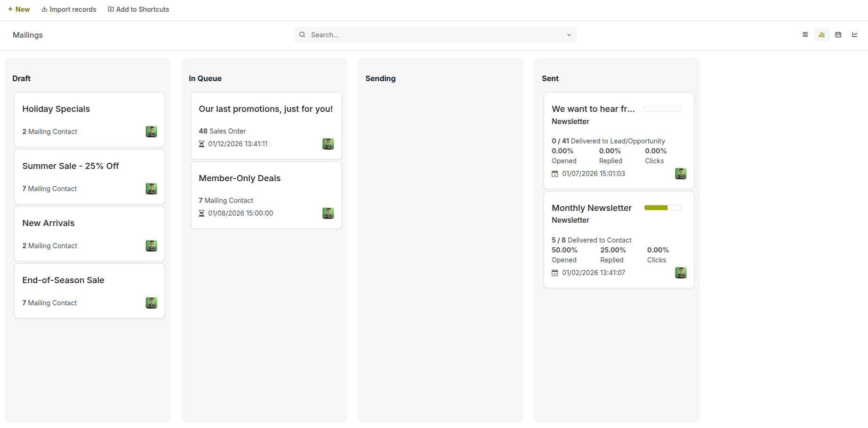Viewport: 868px width, 428px height.
Task: Click inside the search input field
Action: 424,34
